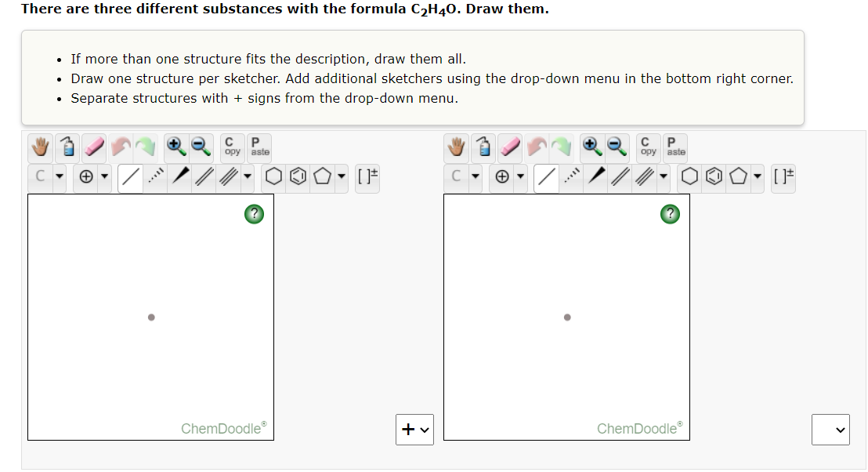Select the zoom out magnifier tool
This screenshot has height=472, width=868.
tap(201, 147)
